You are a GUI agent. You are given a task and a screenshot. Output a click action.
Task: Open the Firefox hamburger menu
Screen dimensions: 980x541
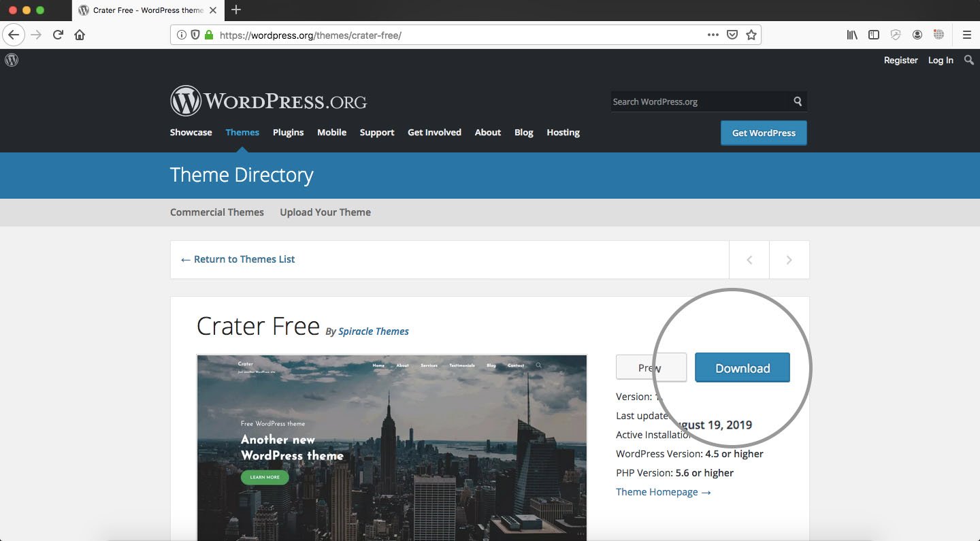966,35
